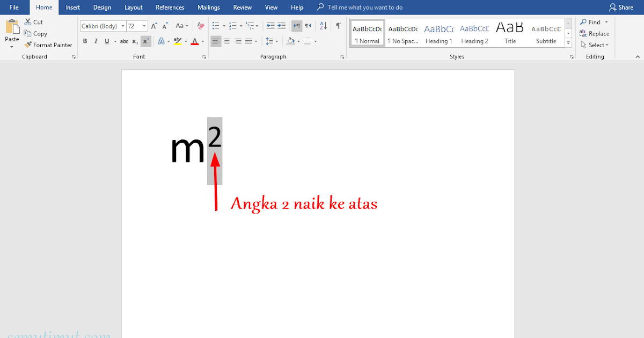The width and height of the screenshot is (644, 338).
Task: Toggle Align Left paragraph alignment
Action: pyautogui.click(x=216, y=41)
